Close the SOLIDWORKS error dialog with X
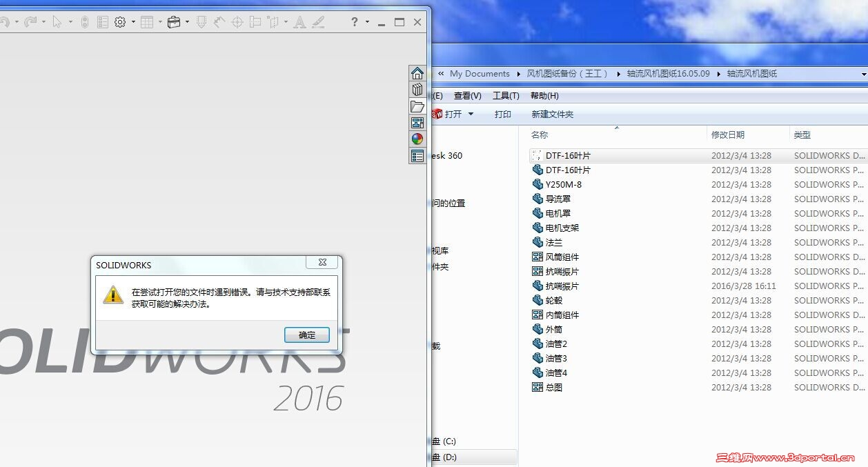Screen dimensions: 868x467 (322, 262)
